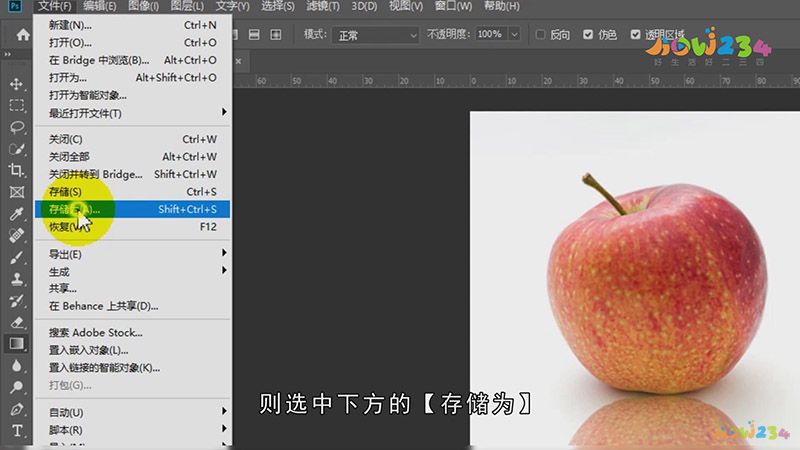Choose 关闭并转到 Bridge...
This screenshot has height=450, width=800.
(132, 174)
